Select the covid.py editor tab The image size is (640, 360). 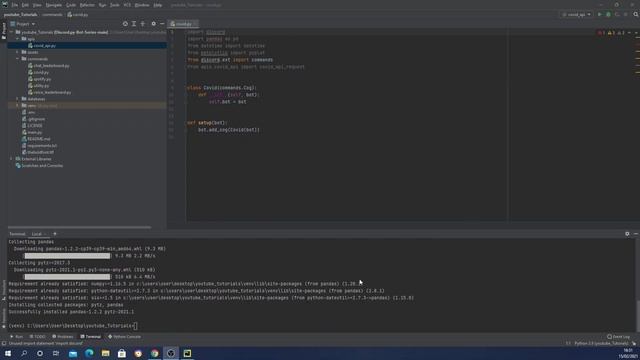pyautogui.click(x=183, y=24)
